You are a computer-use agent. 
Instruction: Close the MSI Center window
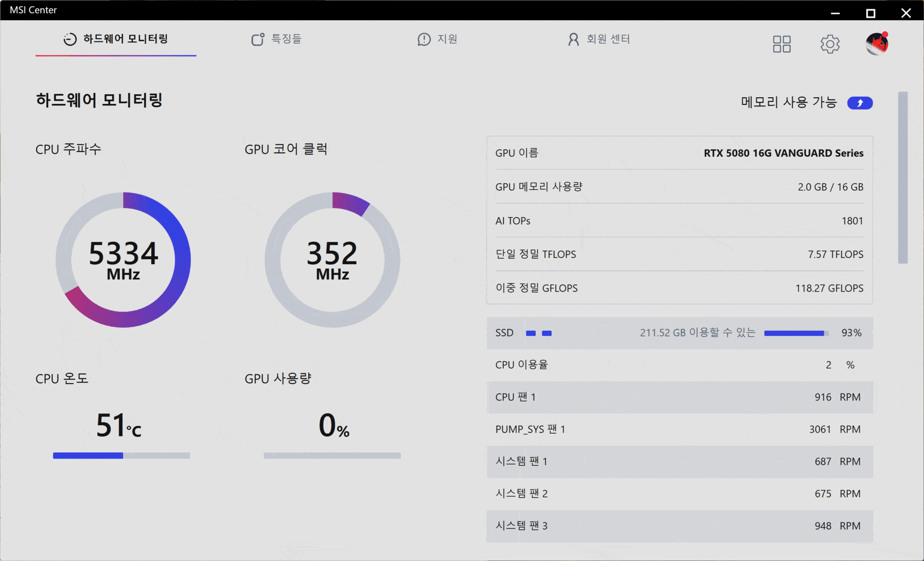click(906, 13)
